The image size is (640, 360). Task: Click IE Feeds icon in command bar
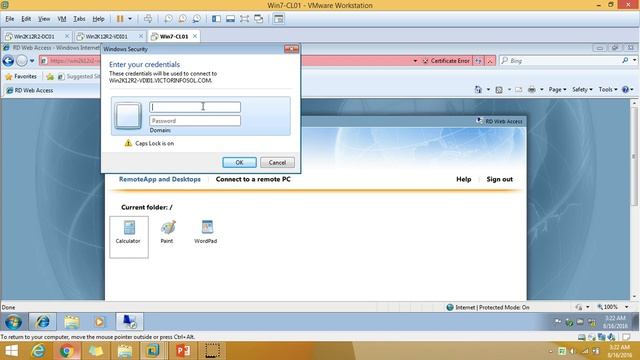[499, 89]
